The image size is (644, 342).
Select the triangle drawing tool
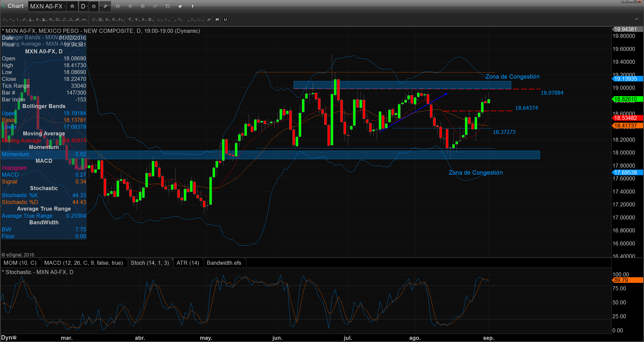(x=71, y=20)
